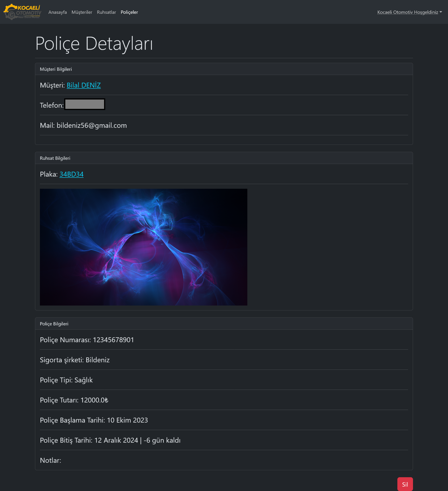Select the Poliçeler nav item

click(129, 12)
